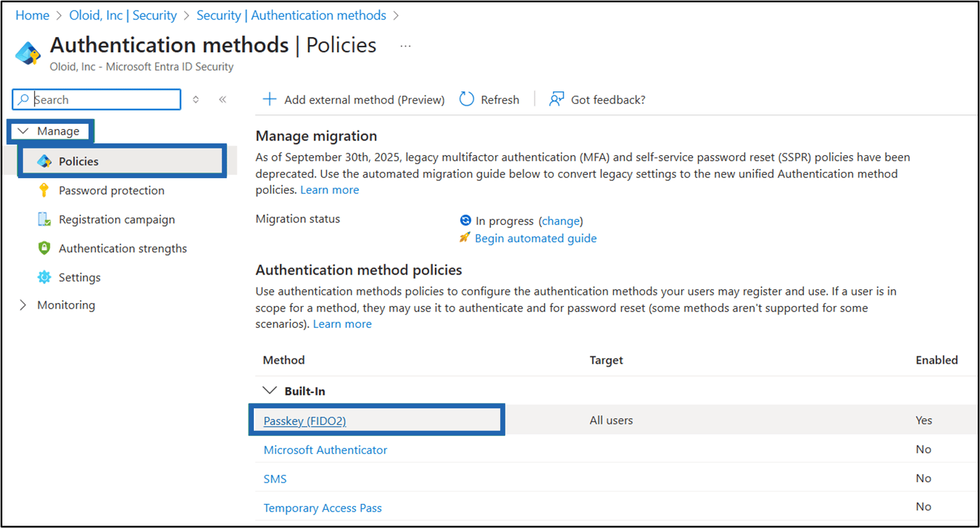Open the Passkey (FIDO2) method

[305, 421]
